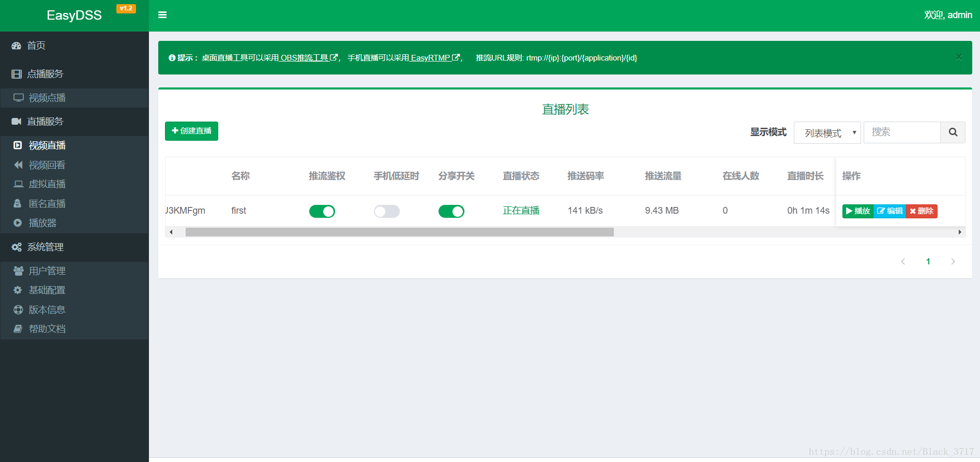Image resolution: width=980 pixels, height=462 pixels.
Task: Click the table scrollbar left arrow
Action: [171, 232]
